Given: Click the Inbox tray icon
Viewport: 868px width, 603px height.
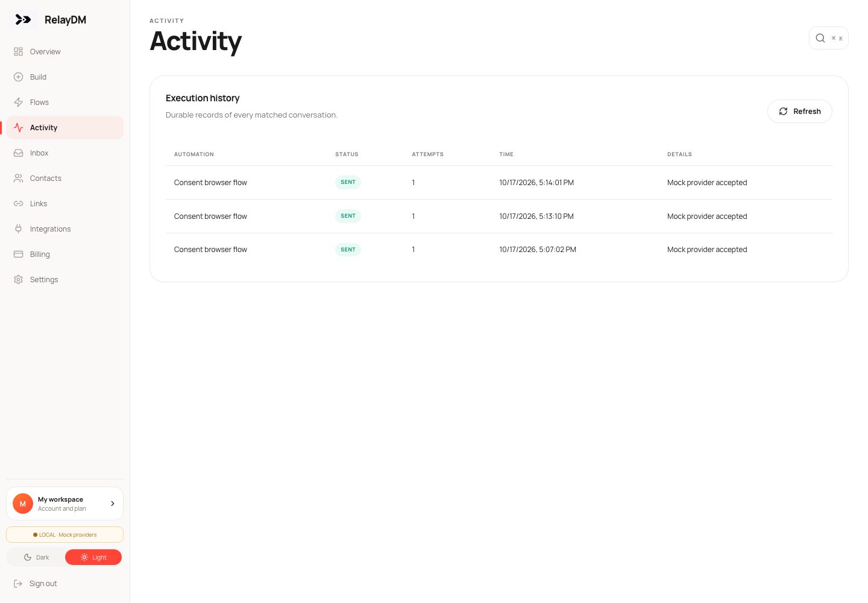Looking at the screenshot, I should point(18,153).
